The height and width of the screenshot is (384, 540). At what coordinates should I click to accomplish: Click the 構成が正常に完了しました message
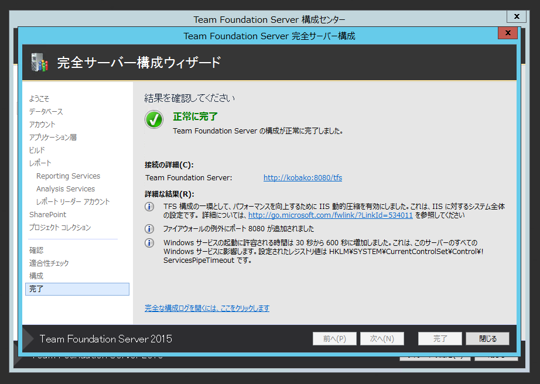(258, 131)
